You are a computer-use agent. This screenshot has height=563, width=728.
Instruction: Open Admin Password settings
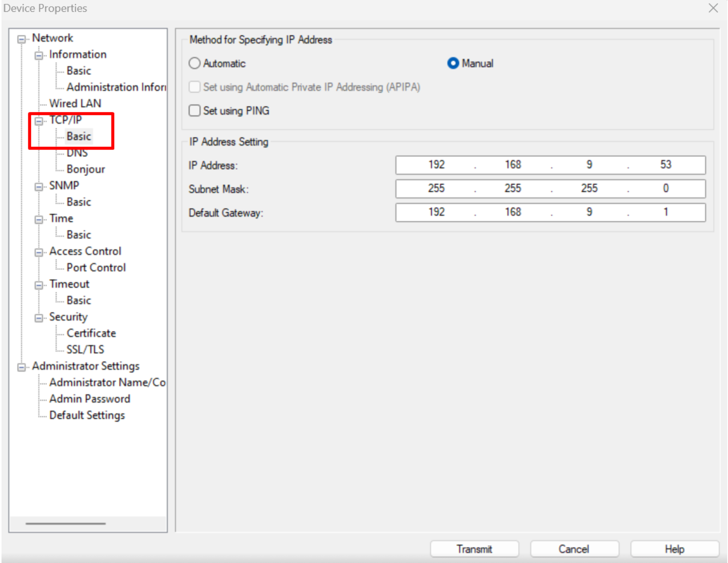pyautogui.click(x=89, y=399)
